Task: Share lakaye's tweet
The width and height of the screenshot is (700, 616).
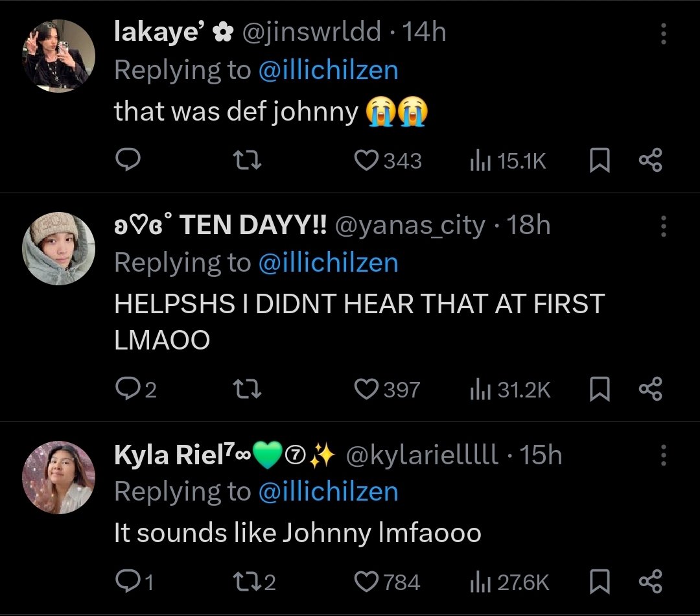Action: coord(650,161)
